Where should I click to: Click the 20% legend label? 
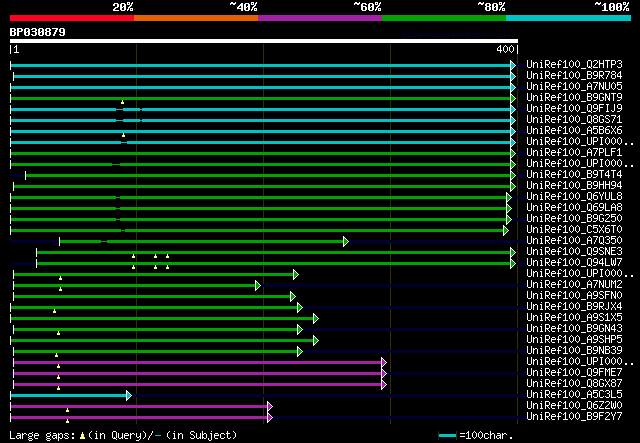pos(122,7)
